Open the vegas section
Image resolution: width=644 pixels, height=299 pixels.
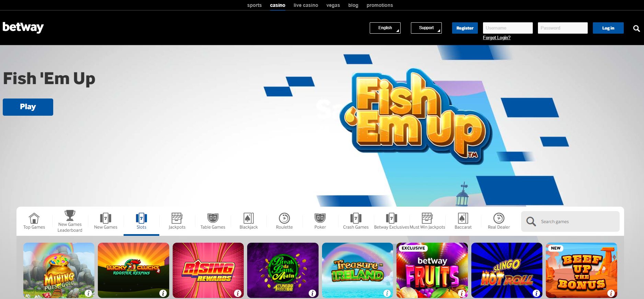[333, 5]
